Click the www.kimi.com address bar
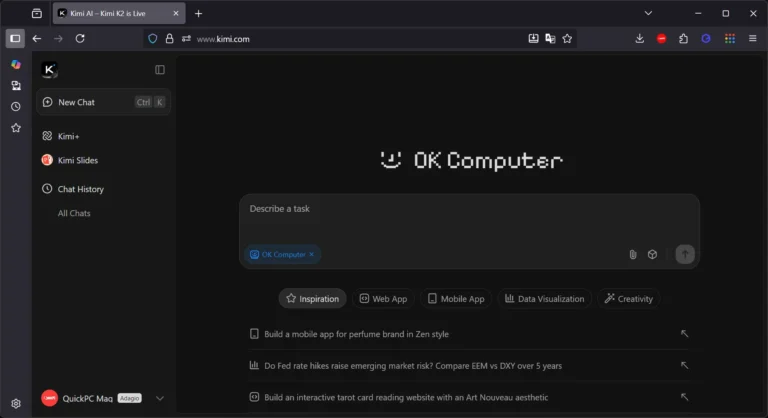Viewport: 768px width, 418px height. click(x=358, y=39)
